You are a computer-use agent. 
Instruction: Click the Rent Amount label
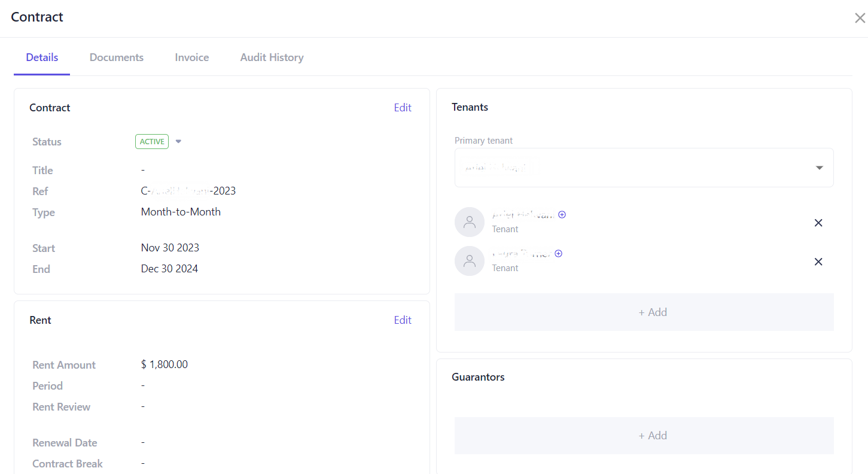tap(64, 365)
